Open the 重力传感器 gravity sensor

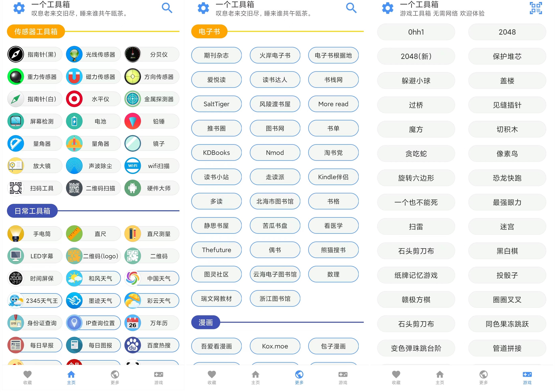click(x=35, y=76)
